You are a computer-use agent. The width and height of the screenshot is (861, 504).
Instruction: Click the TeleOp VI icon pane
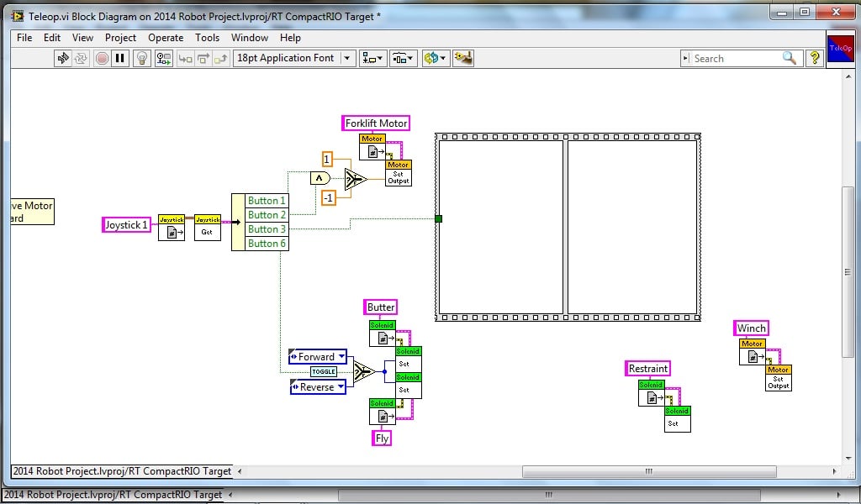pyautogui.click(x=840, y=50)
